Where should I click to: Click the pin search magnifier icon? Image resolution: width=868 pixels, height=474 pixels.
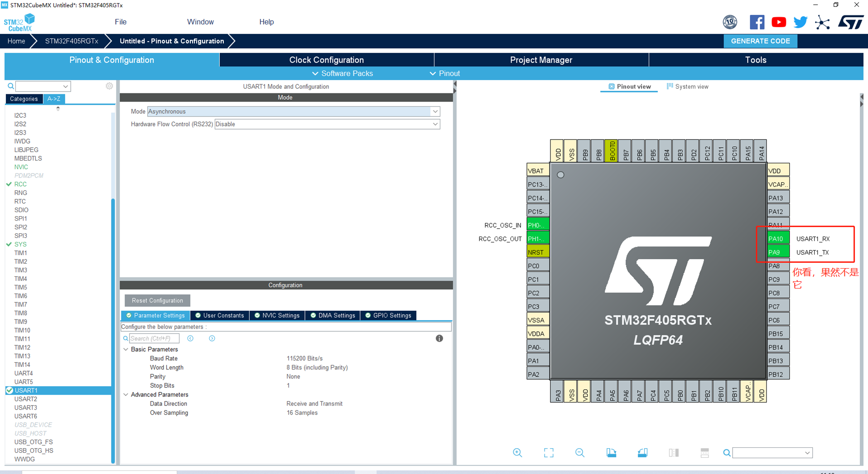click(727, 453)
